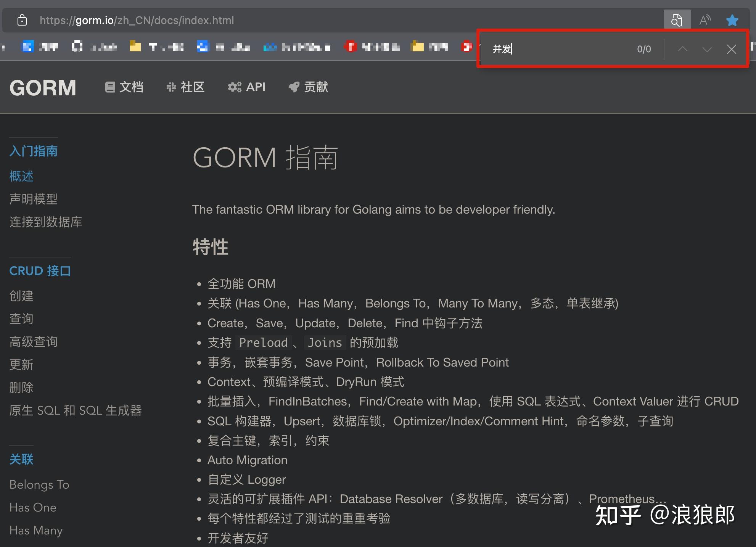
Task: Click the document icon beside 文档
Action: [x=110, y=87]
